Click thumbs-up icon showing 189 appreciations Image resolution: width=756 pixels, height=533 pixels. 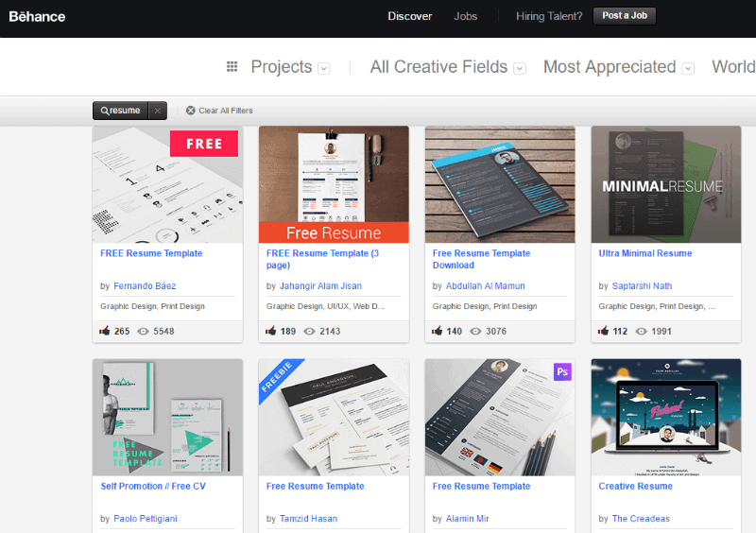point(271,332)
